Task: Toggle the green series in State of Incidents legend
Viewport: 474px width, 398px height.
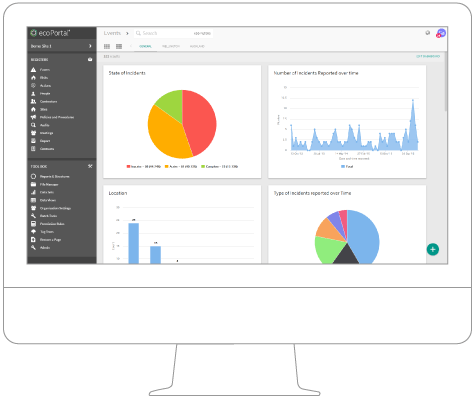Action: tap(220, 166)
